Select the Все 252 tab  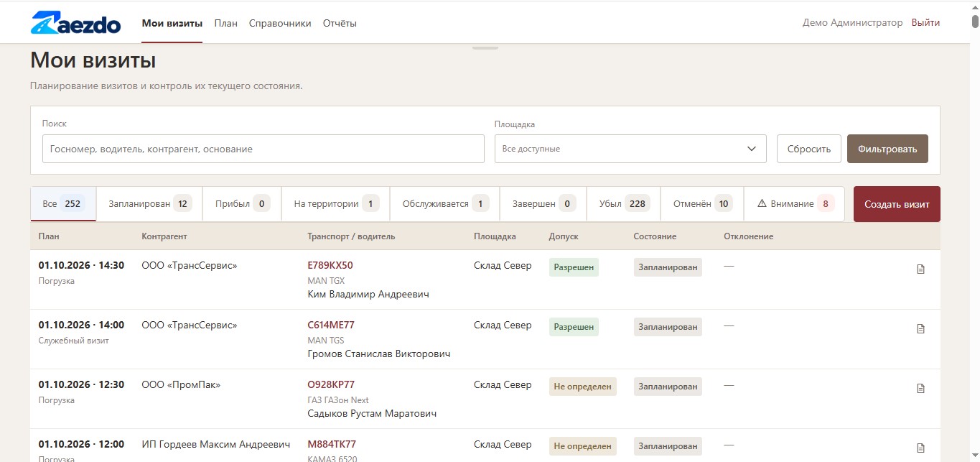click(63, 204)
